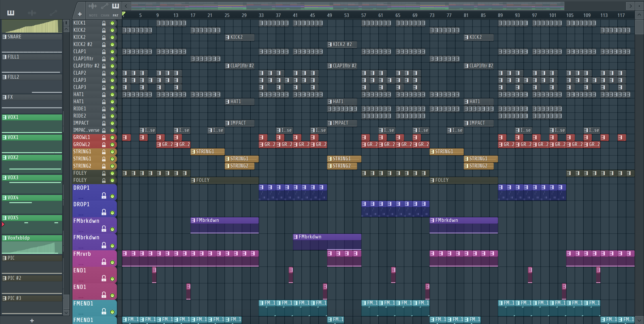
Task: Select the GROWL1 track name
Action: (81, 137)
